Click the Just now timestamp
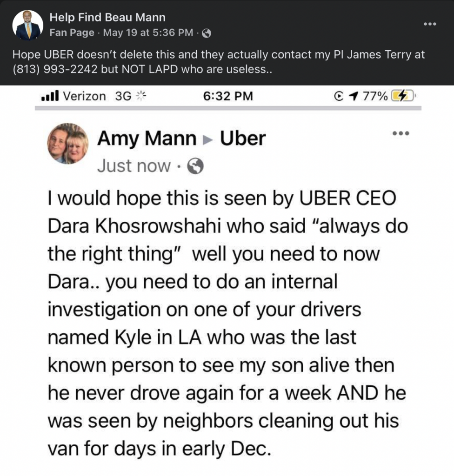The height and width of the screenshot is (476, 454). tap(134, 166)
